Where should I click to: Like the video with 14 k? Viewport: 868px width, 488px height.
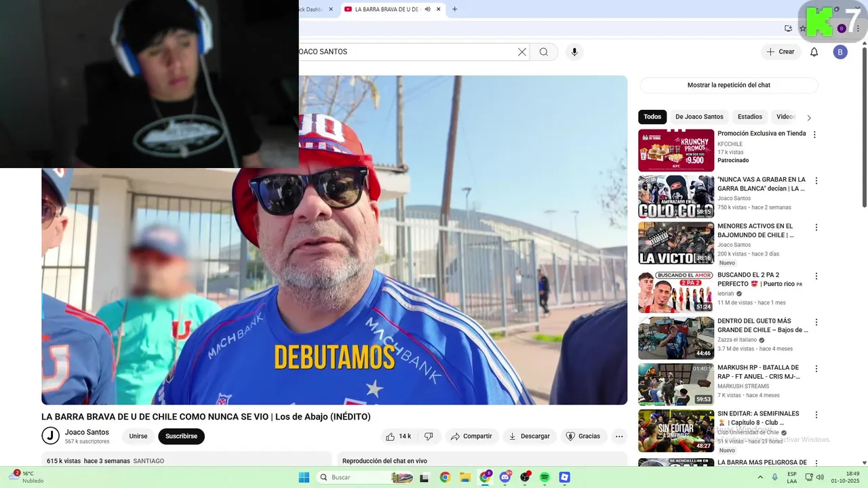pos(397,436)
